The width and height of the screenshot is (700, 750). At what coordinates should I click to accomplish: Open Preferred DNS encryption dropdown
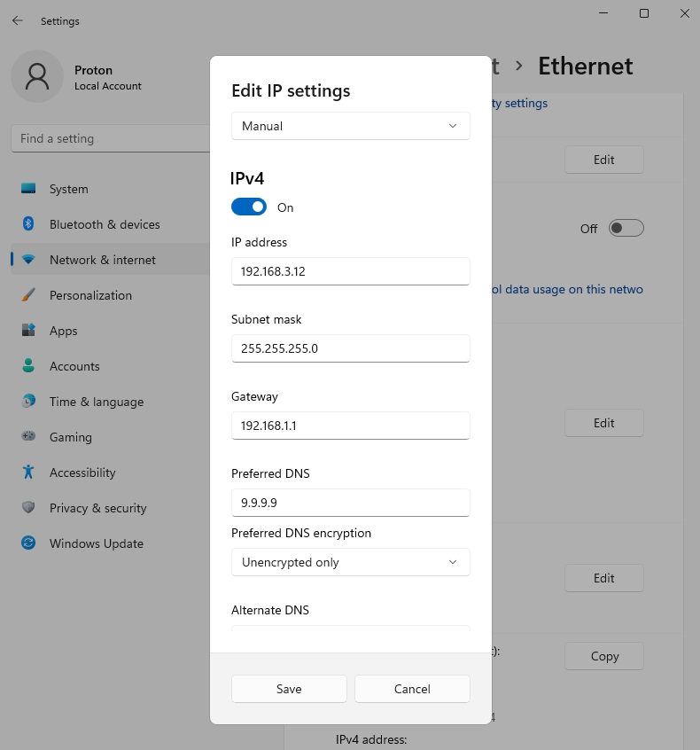tap(351, 562)
